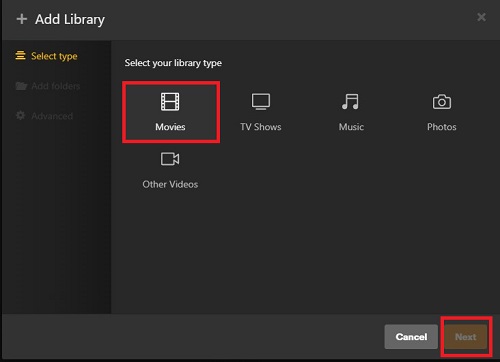Open the Select type step
500x362 pixels.
[x=46, y=56]
